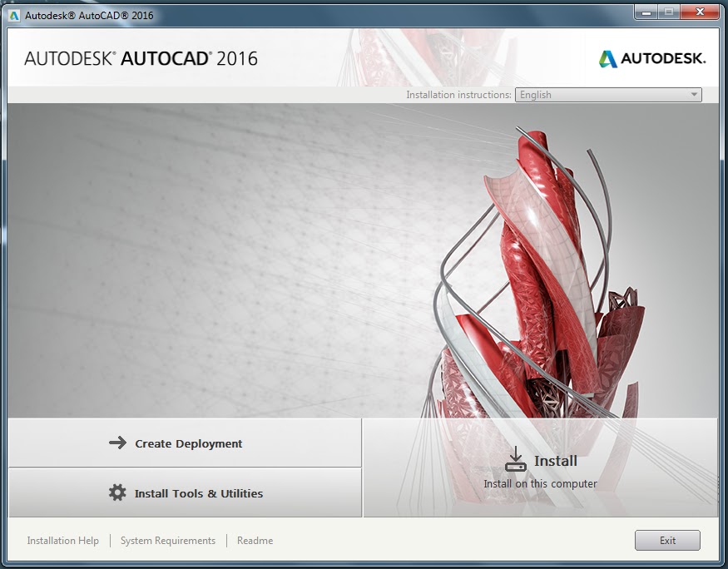Image resolution: width=728 pixels, height=569 pixels.
Task: Click the 'Install on this computer' text
Action: [x=541, y=483]
